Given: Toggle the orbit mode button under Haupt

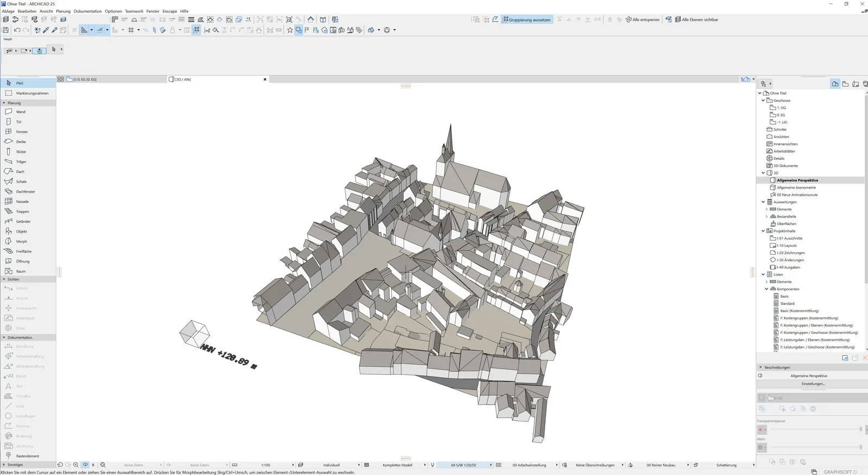Looking at the screenshot, I should pyautogui.click(x=40, y=50).
